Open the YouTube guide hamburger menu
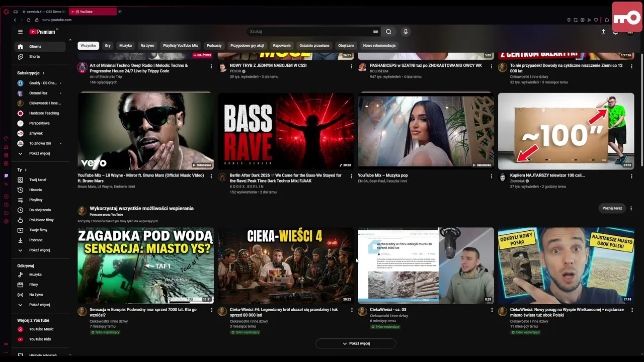The height and width of the screenshot is (362, 644). 20,32
